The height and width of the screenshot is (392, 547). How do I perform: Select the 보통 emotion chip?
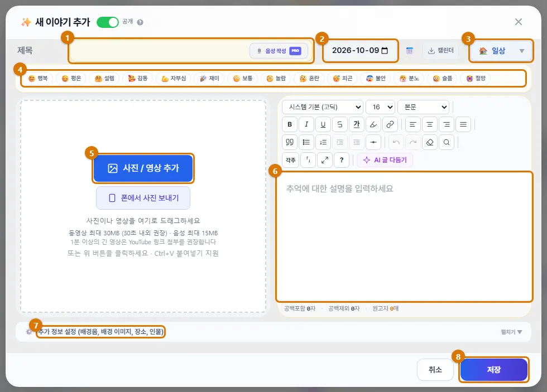(243, 79)
